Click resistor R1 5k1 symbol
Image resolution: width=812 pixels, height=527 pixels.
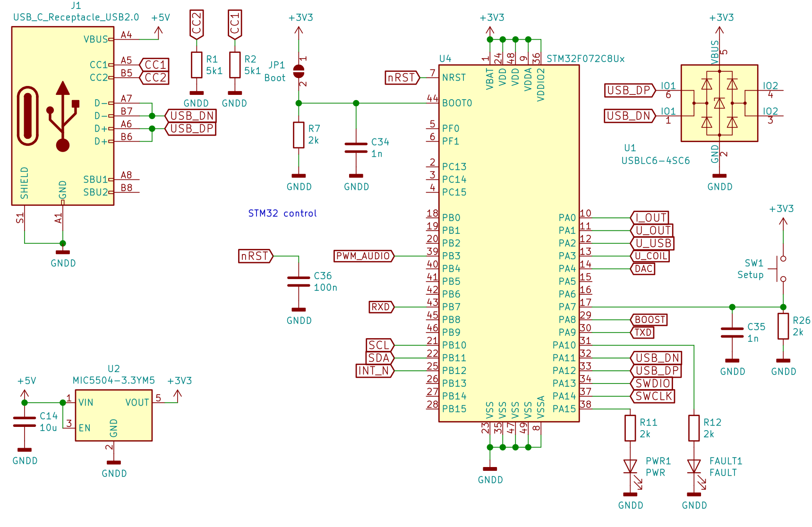point(197,65)
